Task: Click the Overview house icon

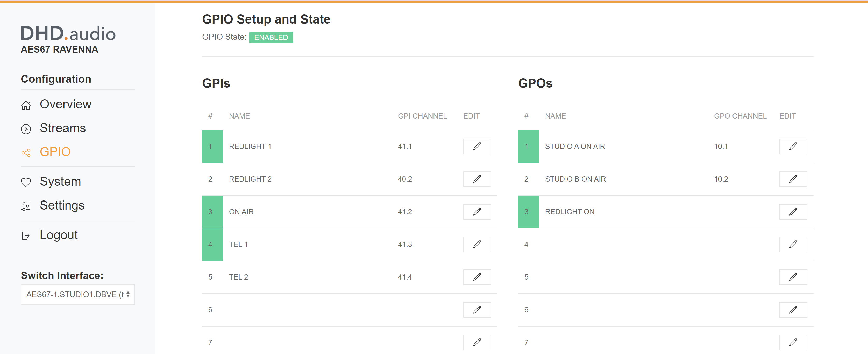Action: (x=26, y=106)
